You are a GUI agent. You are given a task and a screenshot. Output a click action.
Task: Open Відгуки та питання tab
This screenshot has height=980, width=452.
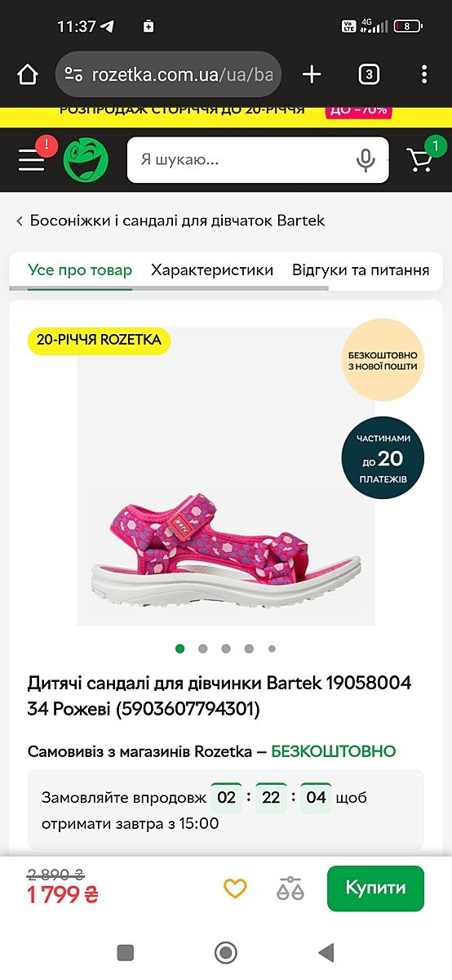click(361, 269)
